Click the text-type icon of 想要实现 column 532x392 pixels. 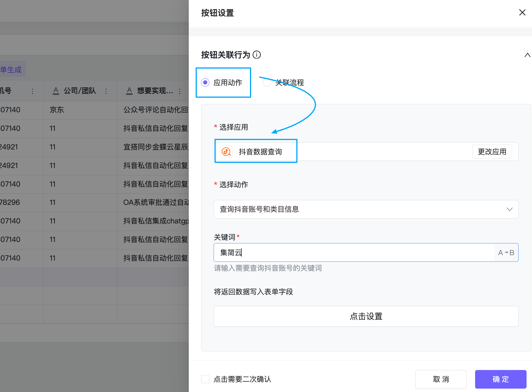tap(129, 91)
